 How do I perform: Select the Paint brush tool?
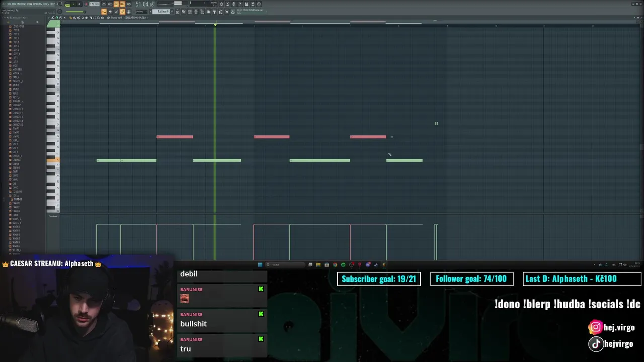74,18
